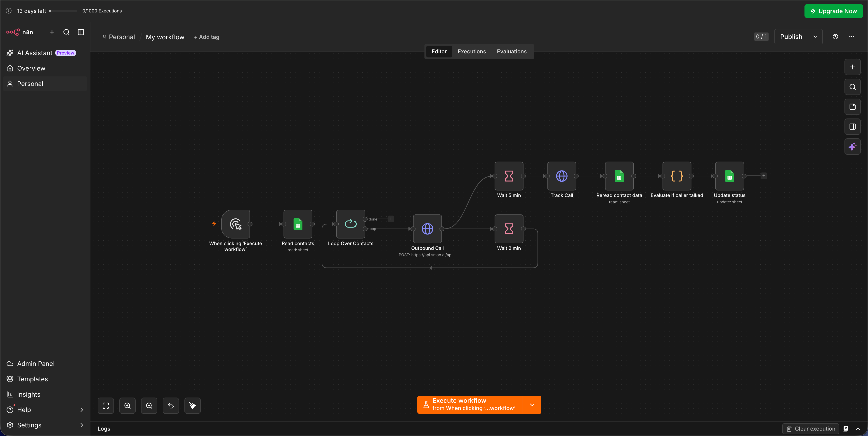Select the Outbound Call HTTP node
This screenshot has width=868, height=436.
click(x=427, y=229)
